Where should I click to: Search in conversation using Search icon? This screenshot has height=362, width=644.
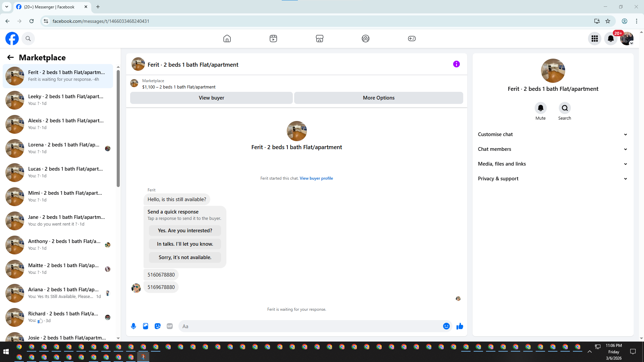(x=565, y=108)
